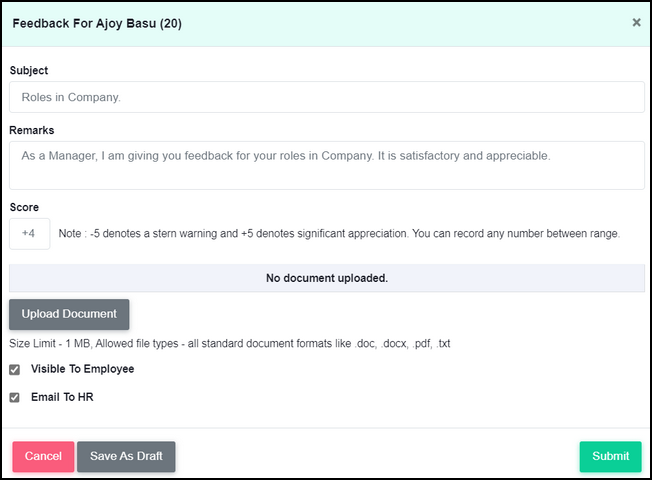Save the feedback as draft

point(126,456)
